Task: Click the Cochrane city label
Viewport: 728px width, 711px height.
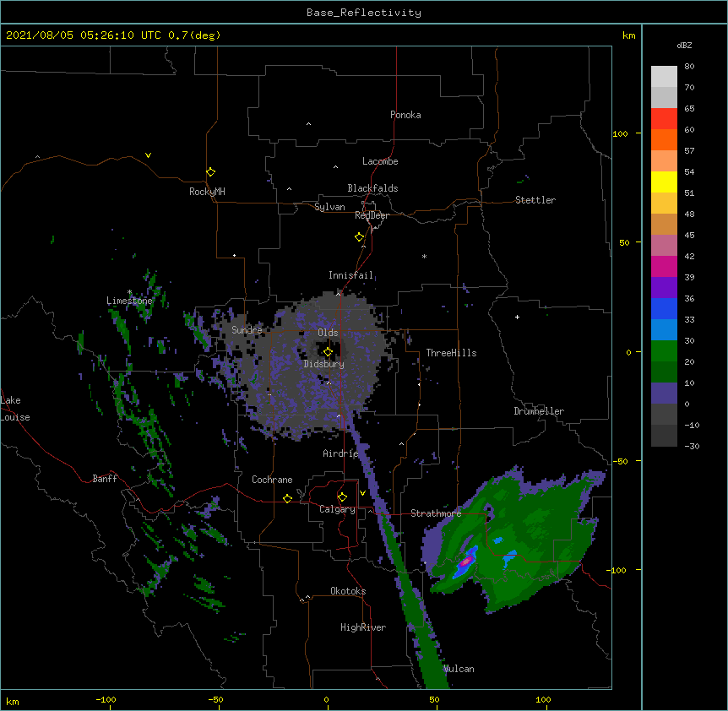Action: [272, 480]
